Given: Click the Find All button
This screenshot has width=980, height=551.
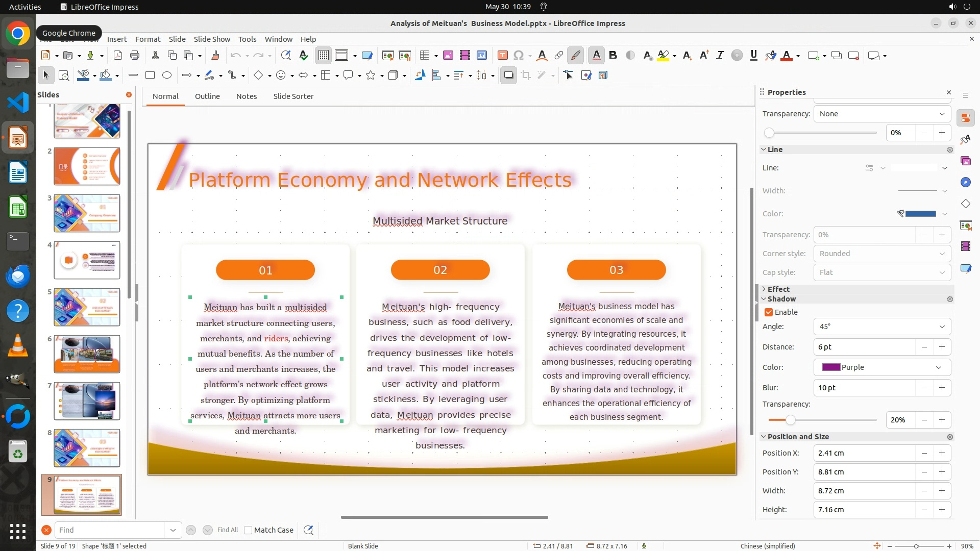Looking at the screenshot, I should point(227,530).
